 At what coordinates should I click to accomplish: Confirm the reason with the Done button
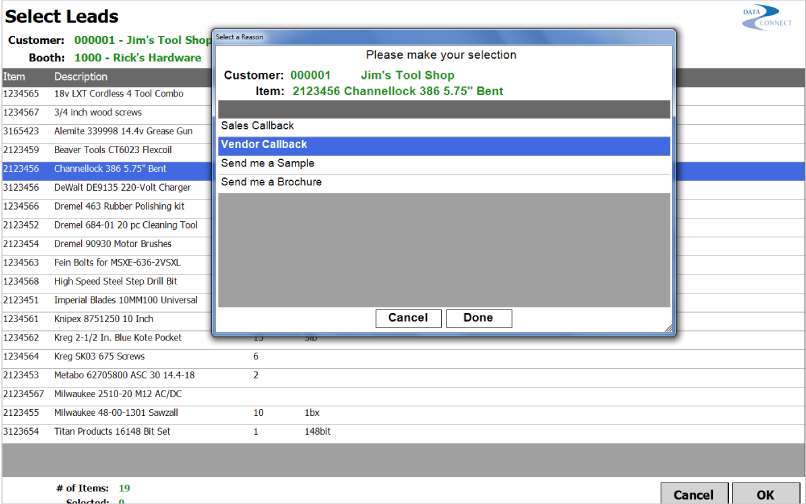click(x=479, y=318)
